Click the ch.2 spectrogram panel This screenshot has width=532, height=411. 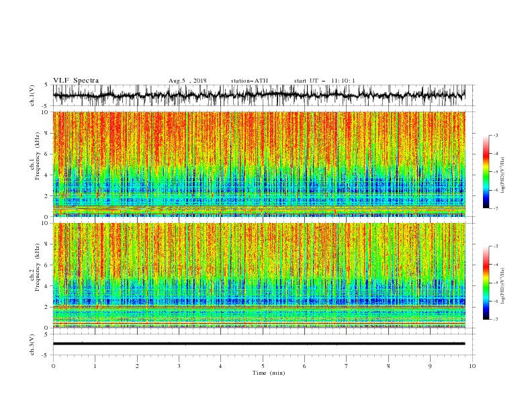point(259,275)
